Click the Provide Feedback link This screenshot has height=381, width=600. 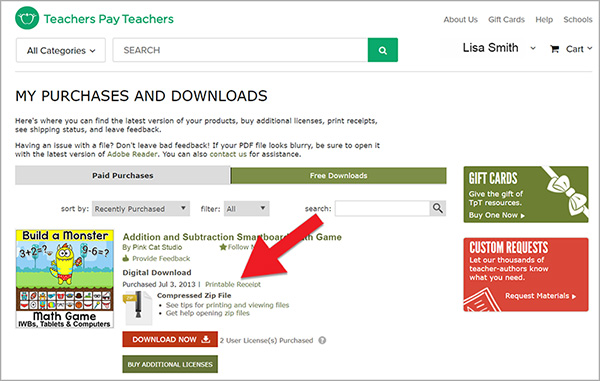(x=161, y=259)
